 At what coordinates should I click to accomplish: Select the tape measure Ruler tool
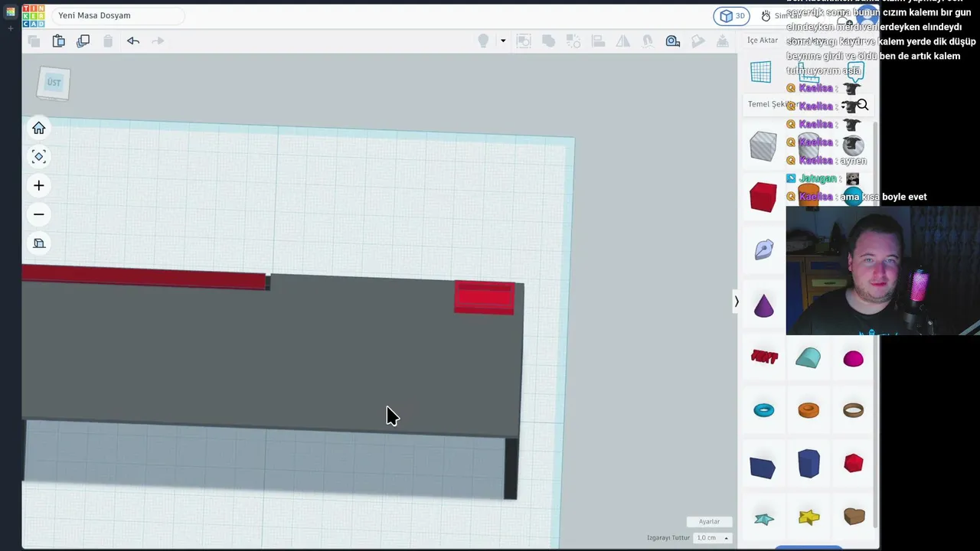pos(673,41)
